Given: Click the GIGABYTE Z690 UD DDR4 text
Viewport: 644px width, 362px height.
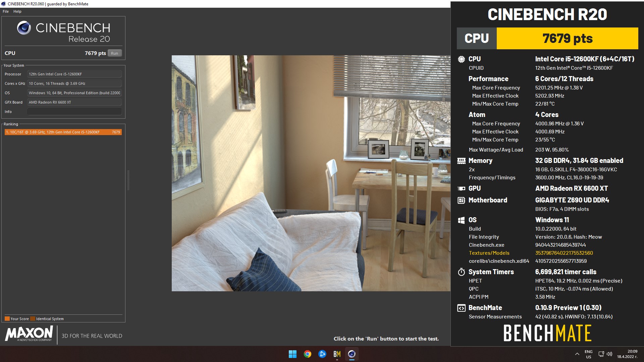Looking at the screenshot, I should (572, 200).
